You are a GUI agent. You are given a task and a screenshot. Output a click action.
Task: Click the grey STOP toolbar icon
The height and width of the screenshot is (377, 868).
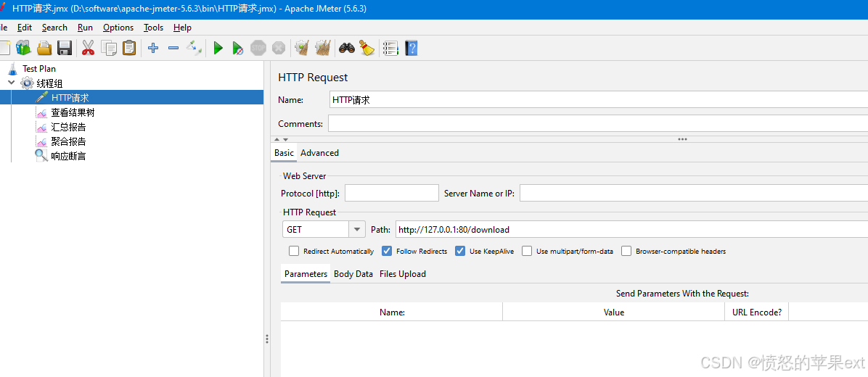coord(258,48)
